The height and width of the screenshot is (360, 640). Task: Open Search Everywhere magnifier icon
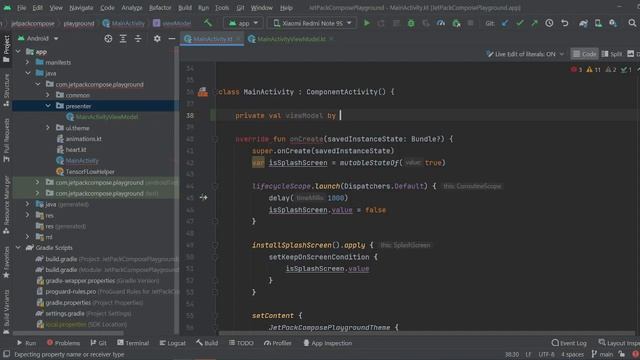tap(632, 23)
